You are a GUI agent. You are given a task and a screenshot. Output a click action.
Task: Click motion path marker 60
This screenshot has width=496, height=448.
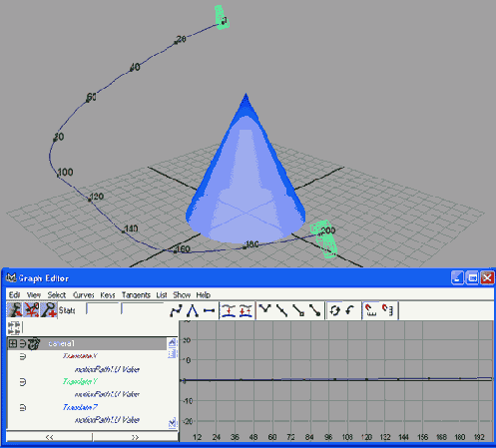click(91, 98)
